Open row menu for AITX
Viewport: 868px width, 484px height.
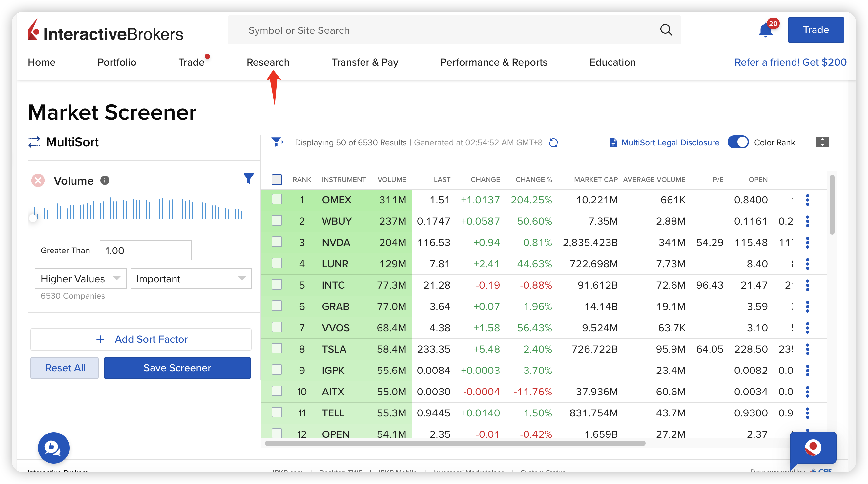pyautogui.click(x=807, y=392)
